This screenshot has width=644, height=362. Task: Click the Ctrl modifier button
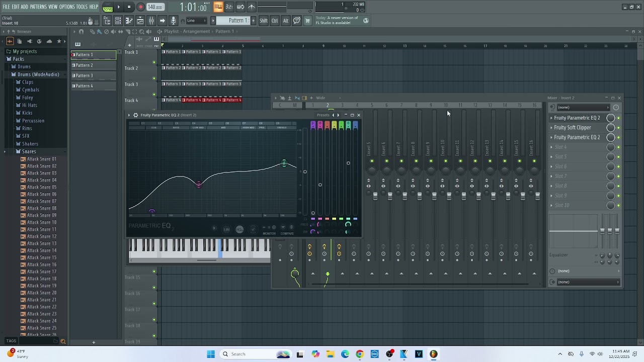[275, 21]
